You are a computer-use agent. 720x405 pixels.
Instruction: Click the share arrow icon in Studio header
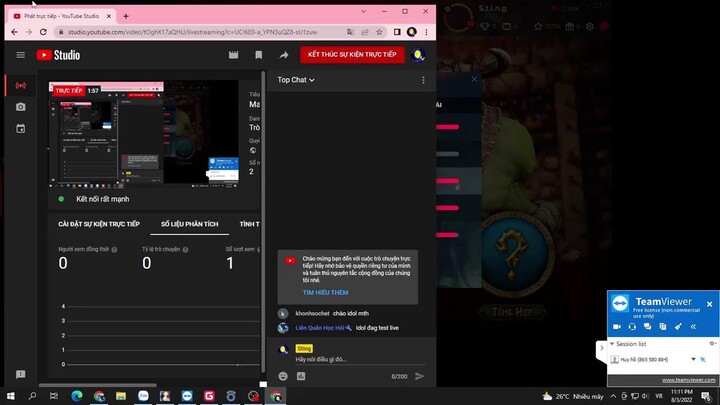click(284, 55)
